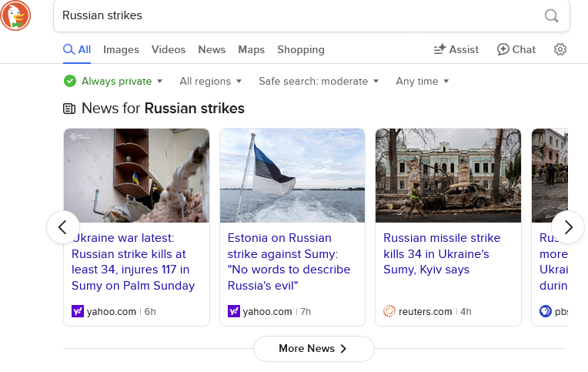Image resolution: width=588 pixels, height=372 pixels.
Task: Switch to the Maps tab
Action: 251,49
